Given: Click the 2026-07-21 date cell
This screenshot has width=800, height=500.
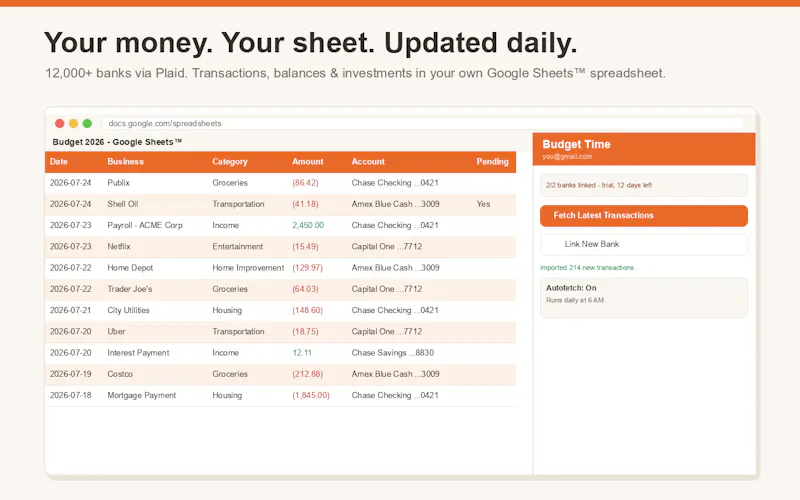Looking at the screenshot, I should tap(70, 310).
